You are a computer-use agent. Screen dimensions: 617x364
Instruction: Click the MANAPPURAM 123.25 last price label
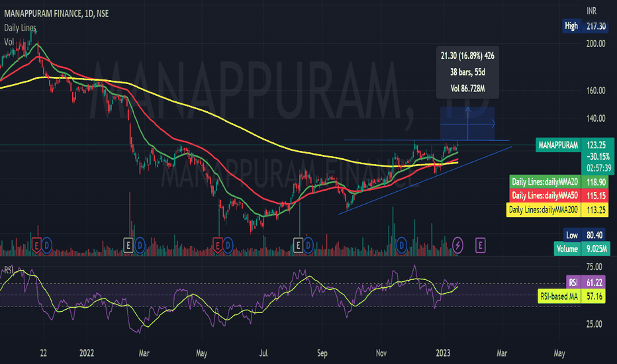[575, 145]
